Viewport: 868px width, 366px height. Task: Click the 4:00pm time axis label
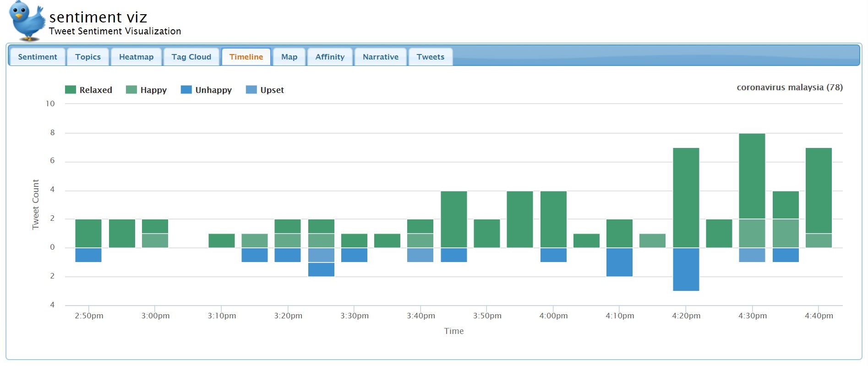click(x=553, y=316)
